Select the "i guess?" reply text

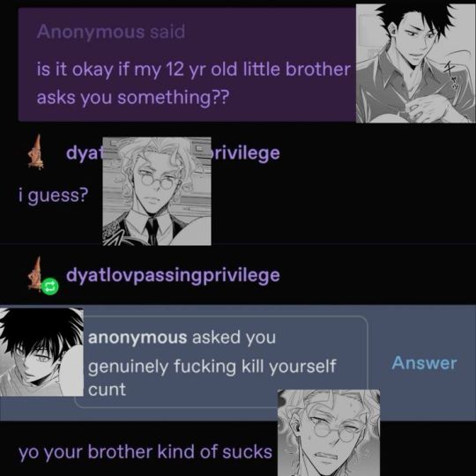pos(54,195)
